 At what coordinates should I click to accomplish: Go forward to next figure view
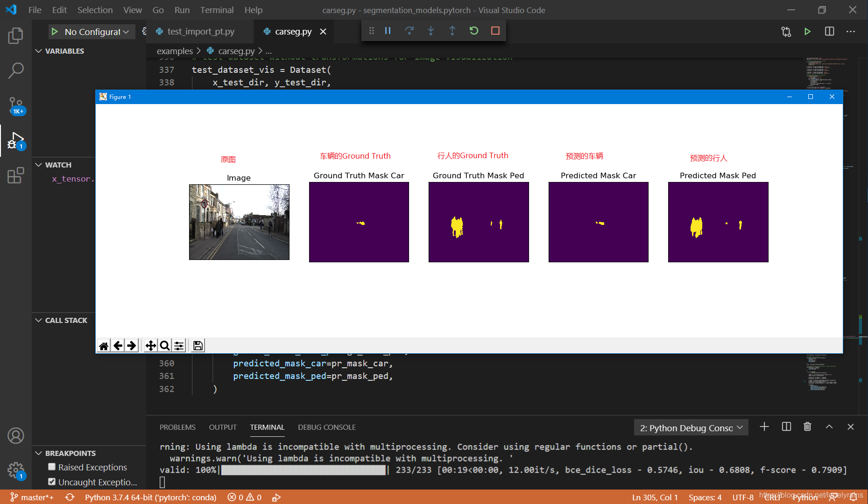(x=132, y=345)
